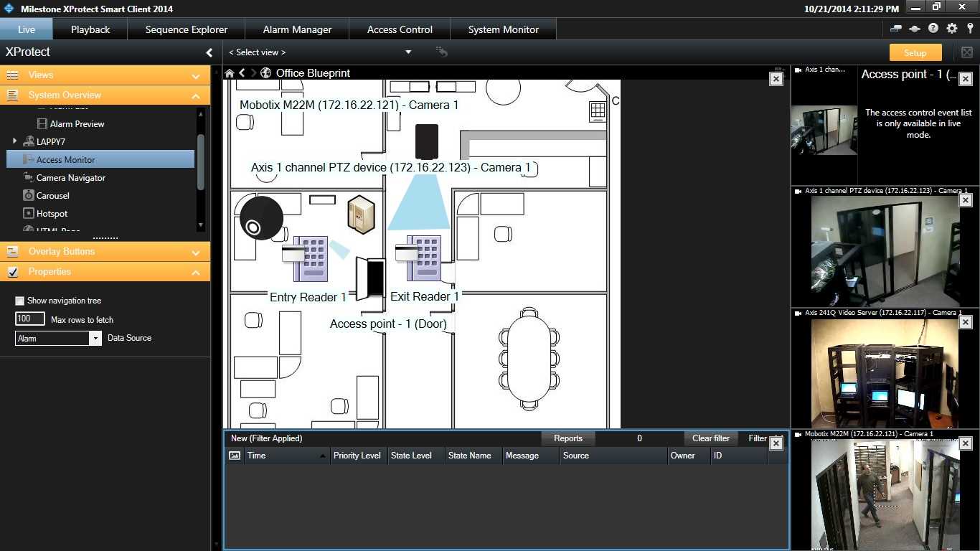
Task: Close the Axis 241Q Video Server pane
Action: pyautogui.click(x=966, y=322)
